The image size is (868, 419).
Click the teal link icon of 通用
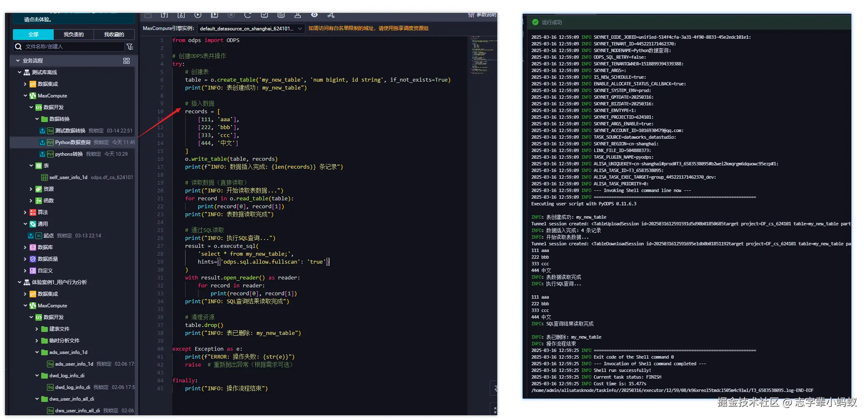pos(33,224)
